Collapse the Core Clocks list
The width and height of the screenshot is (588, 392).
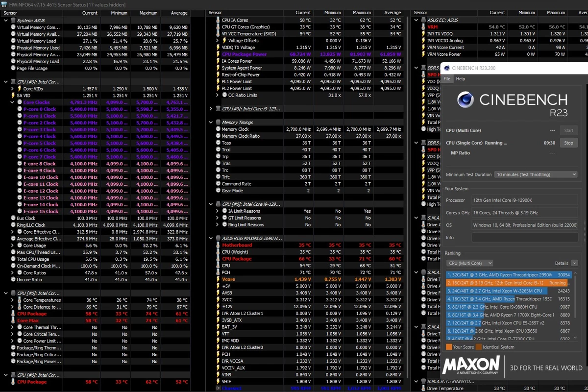click(x=13, y=102)
